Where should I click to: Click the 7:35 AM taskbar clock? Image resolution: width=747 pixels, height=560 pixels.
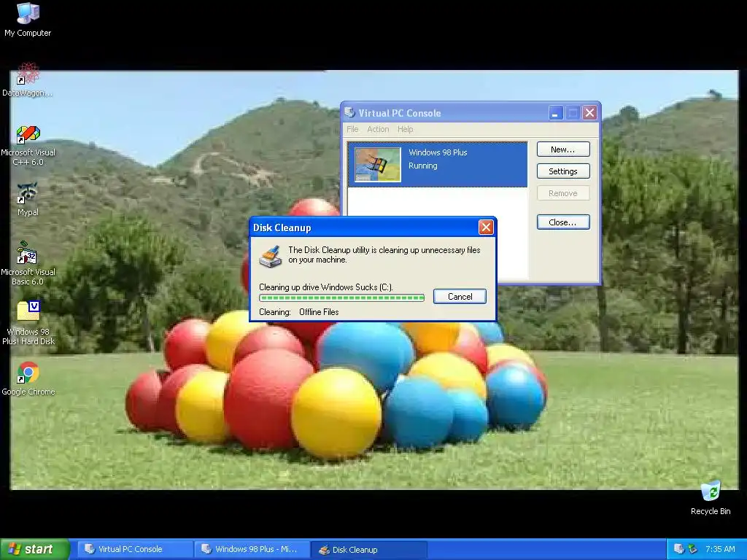pyautogui.click(x=720, y=549)
